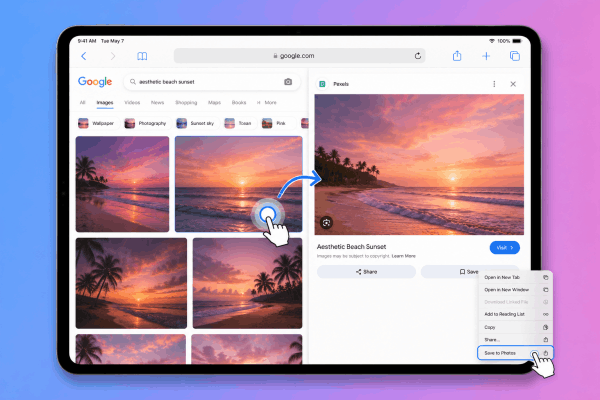Tap the Google Lens icon on preview
This screenshot has height=400, width=600.
[x=326, y=222]
